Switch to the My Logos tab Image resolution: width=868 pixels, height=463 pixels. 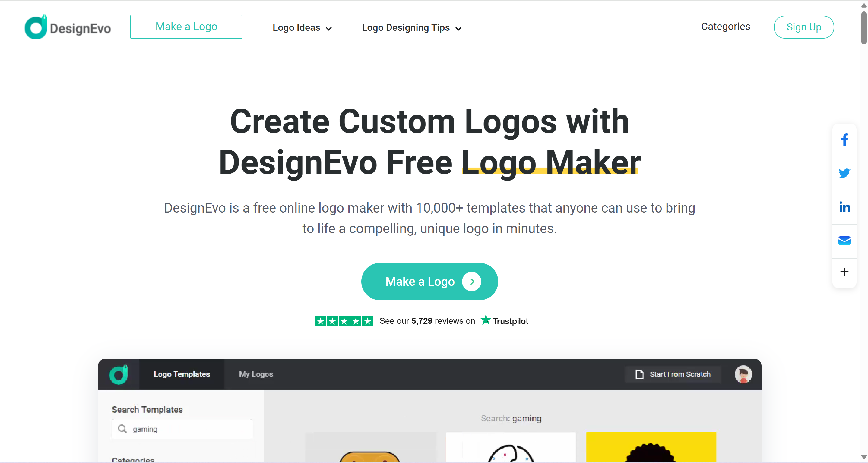pos(256,374)
